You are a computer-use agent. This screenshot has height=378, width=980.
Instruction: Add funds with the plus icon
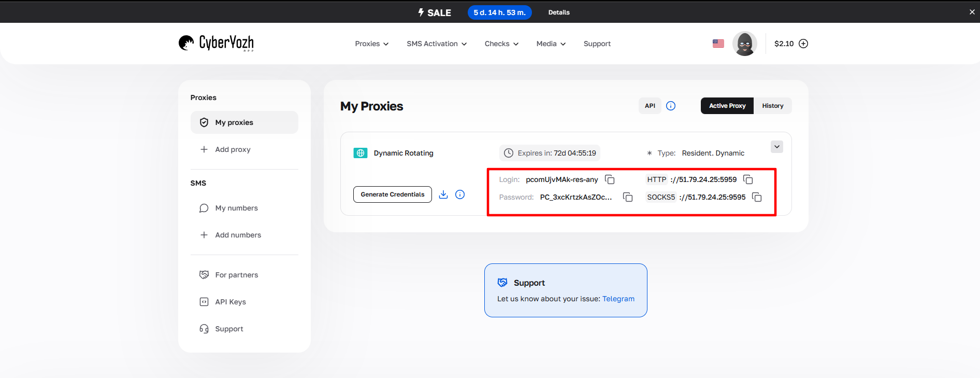tap(803, 44)
